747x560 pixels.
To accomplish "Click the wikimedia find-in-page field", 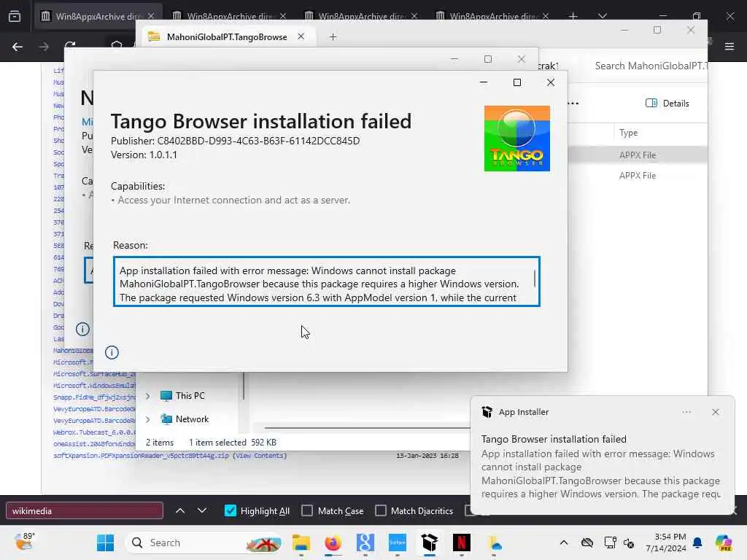I will coord(85,511).
